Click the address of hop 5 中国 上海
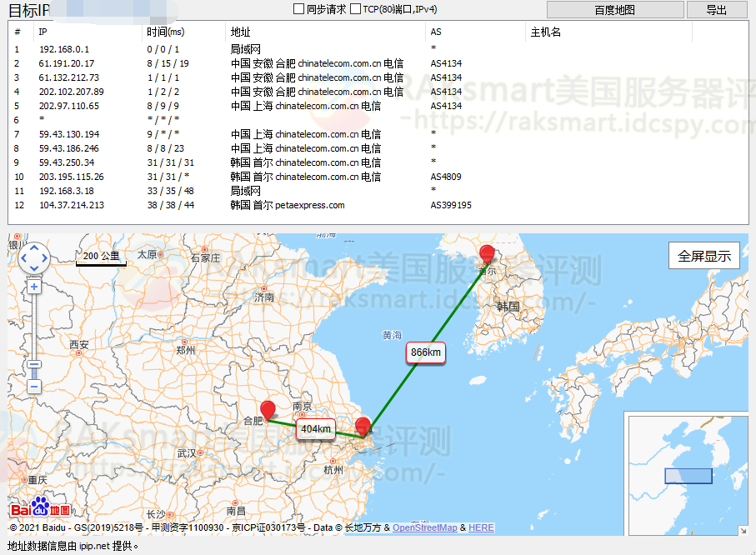Image resolution: width=756 pixels, height=555 pixels. (x=306, y=106)
